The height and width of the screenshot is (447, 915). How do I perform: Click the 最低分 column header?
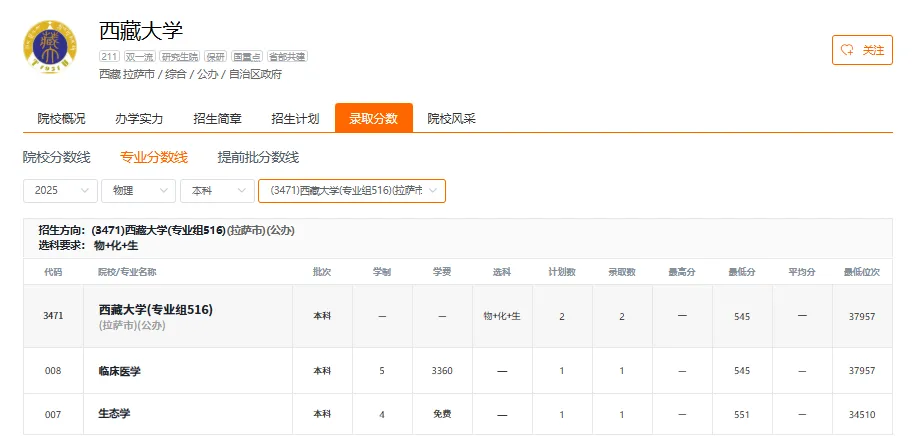point(742,272)
